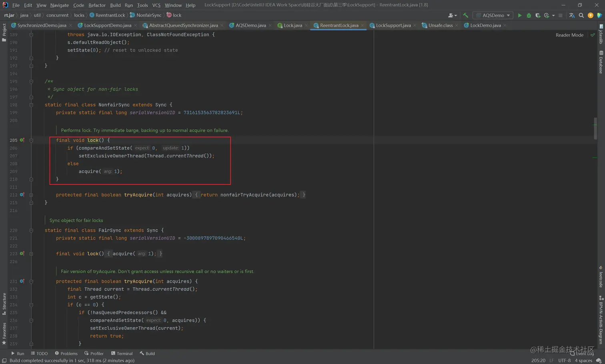
Task: Open the Structure tool window on the left sidebar
Action: [4, 304]
